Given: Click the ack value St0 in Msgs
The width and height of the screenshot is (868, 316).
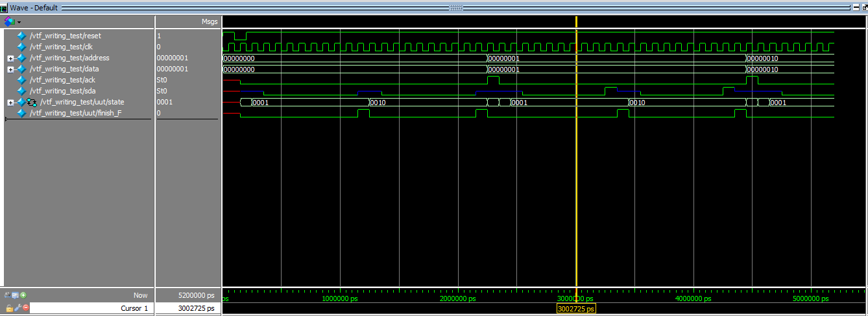Looking at the screenshot, I should [x=162, y=80].
